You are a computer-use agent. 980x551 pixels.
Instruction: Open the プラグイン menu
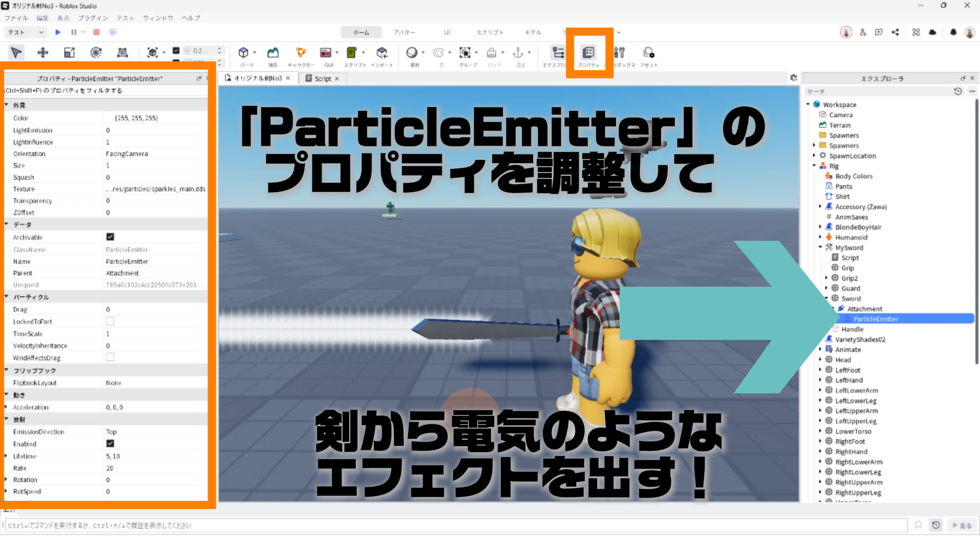(93, 18)
